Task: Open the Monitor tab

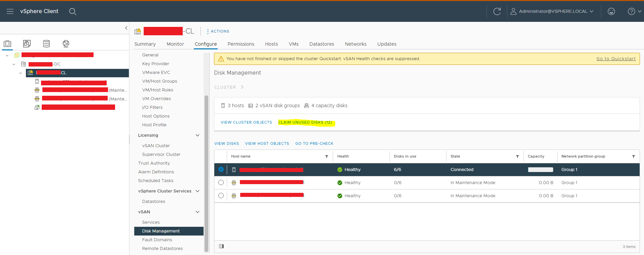Action: 175,44
